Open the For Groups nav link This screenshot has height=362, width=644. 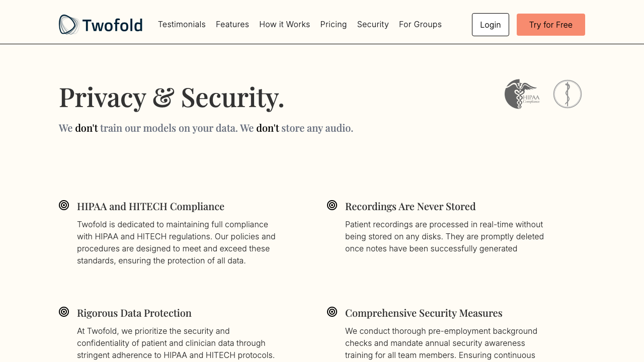coord(420,24)
